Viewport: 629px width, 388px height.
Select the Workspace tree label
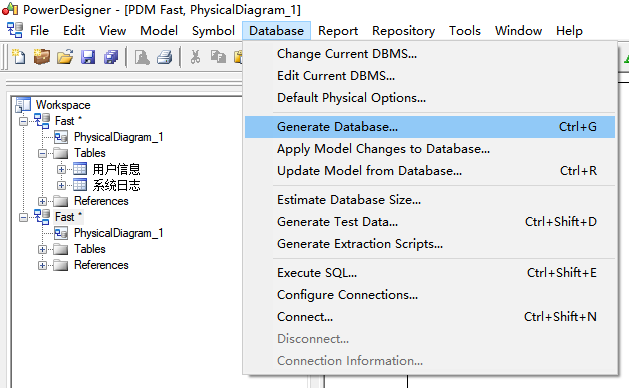coord(63,105)
